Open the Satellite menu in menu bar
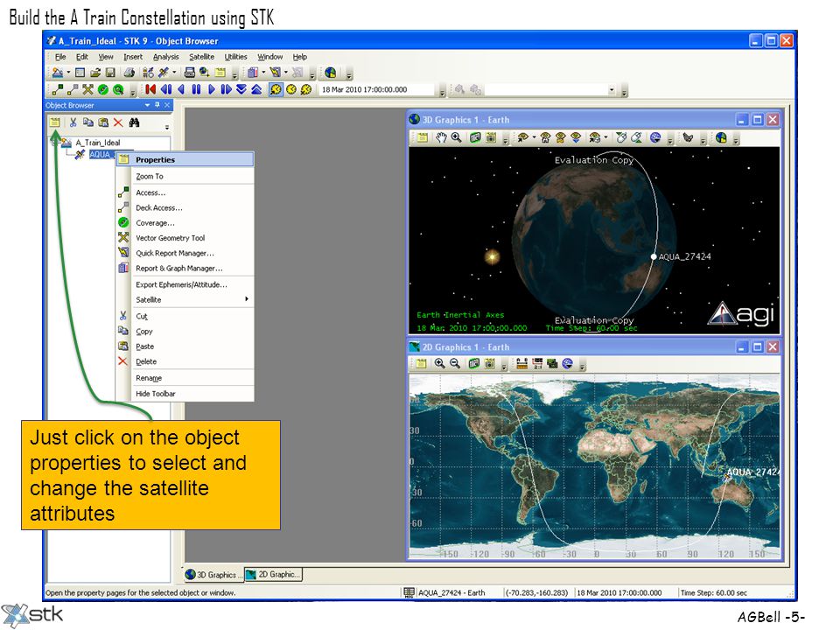 201,57
